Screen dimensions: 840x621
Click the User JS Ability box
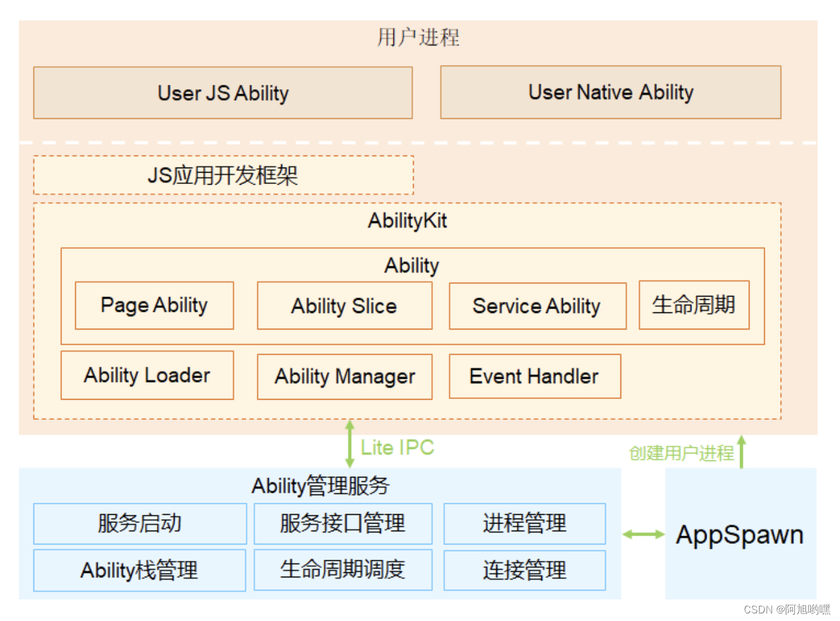(x=223, y=93)
